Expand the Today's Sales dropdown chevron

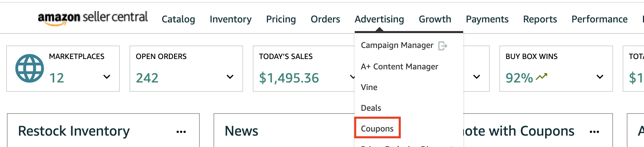coord(352,77)
